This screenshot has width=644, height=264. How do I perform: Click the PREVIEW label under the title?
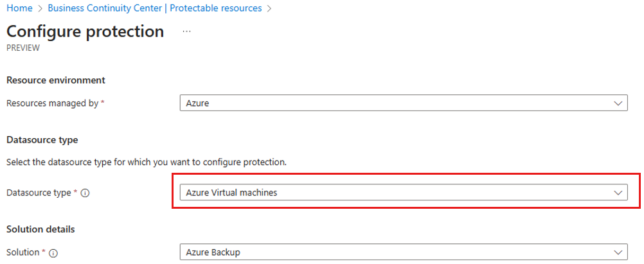(23, 48)
